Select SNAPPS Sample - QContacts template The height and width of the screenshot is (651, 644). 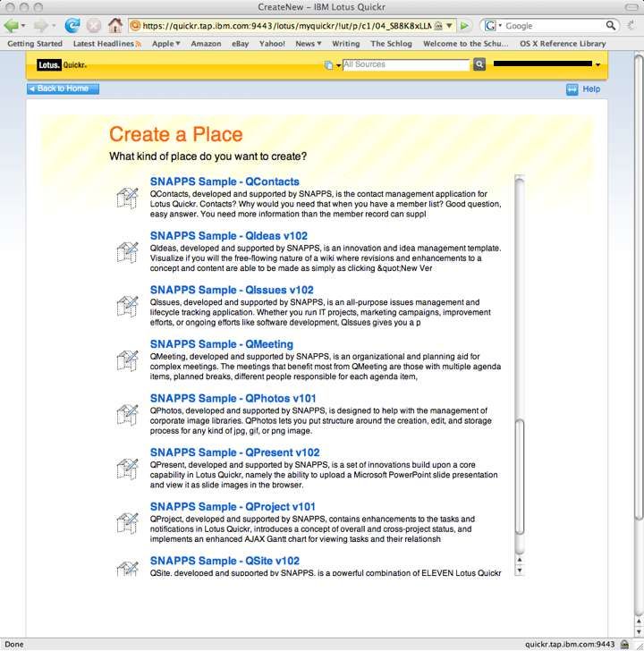225,182
